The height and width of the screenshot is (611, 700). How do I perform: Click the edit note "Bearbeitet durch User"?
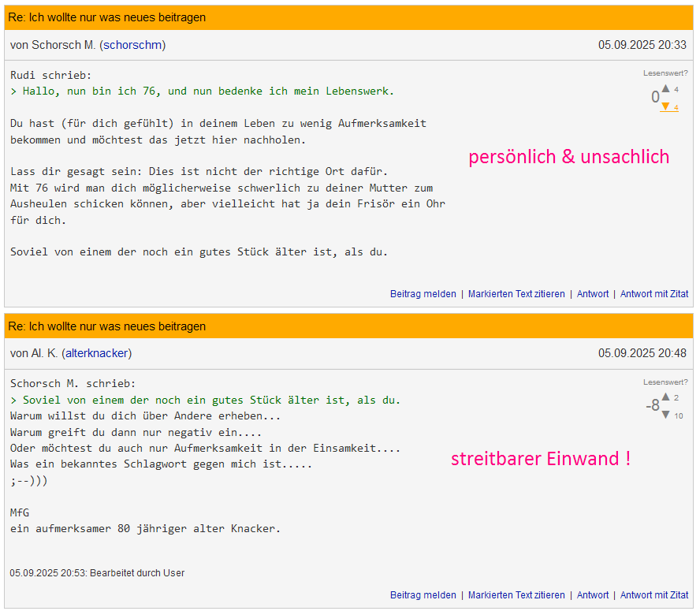pos(137,573)
